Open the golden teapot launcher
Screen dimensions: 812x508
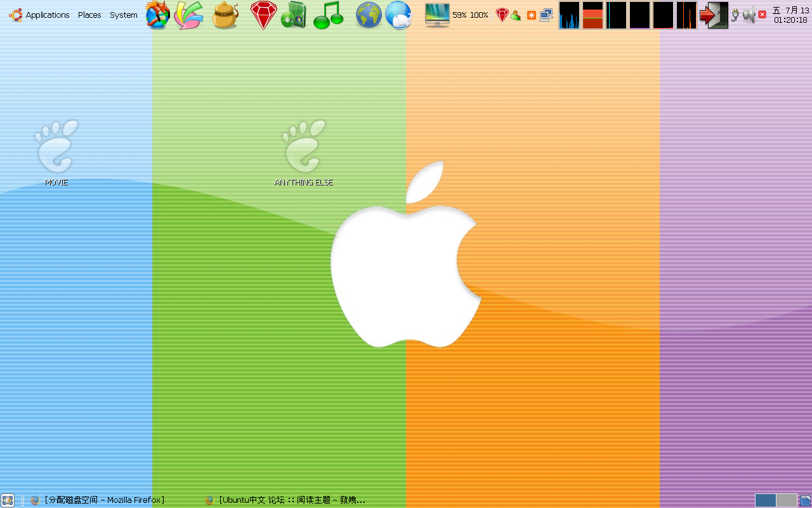point(225,15)
